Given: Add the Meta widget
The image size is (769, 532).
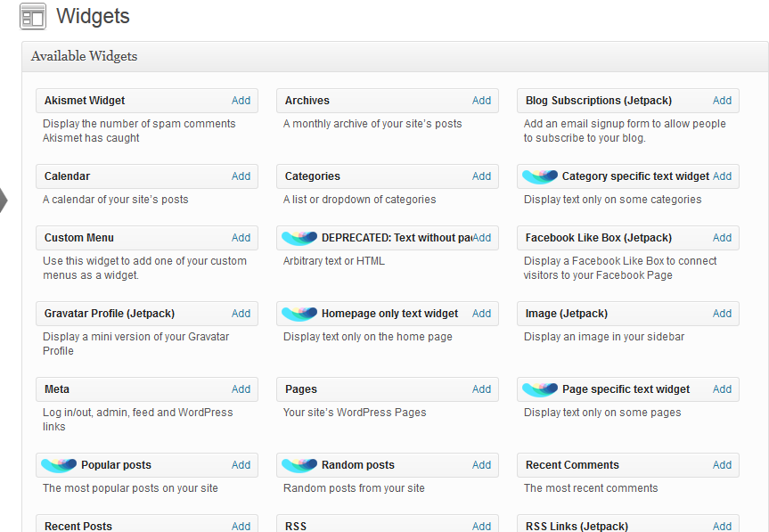Looking at the screenshot, I should pyautogui.click(x=241, y=389).
